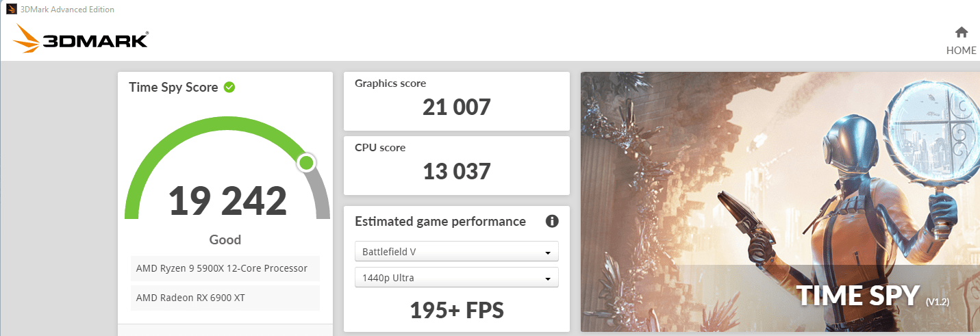Viewport: 980px width, 336px height.
Task: Open estimated game performance info icon
Action: tap(552, 221)
